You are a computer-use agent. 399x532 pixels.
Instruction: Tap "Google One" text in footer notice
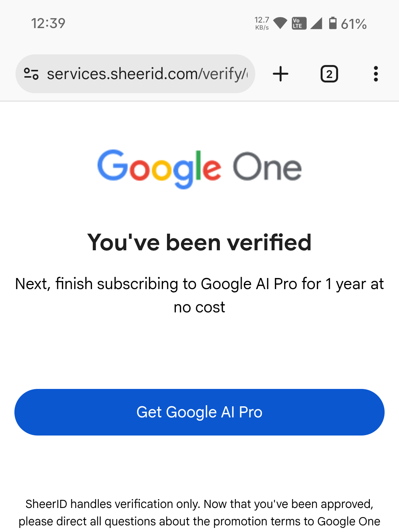[349, 521]
